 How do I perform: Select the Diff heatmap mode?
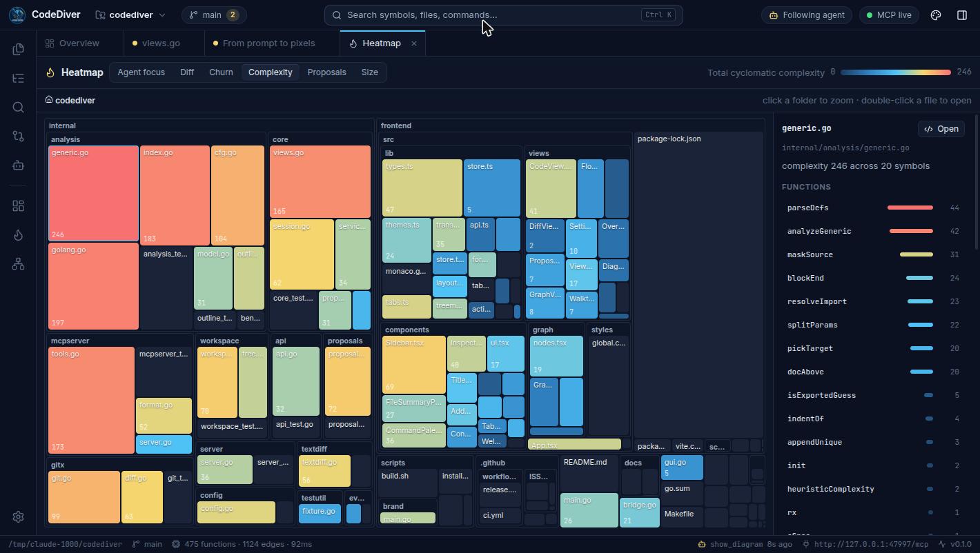[x=187, y=72]
